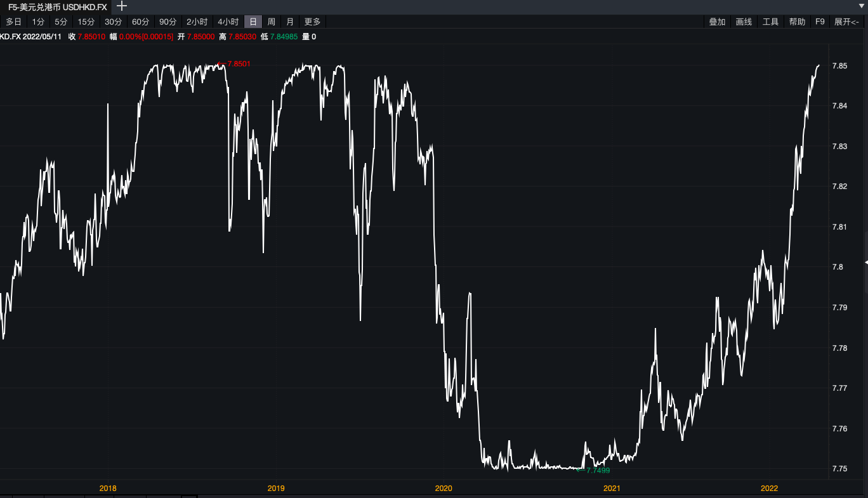The width and height of the screenshot is (868, 498).
Task: Switch chart to 4小时 period
Action: click(x=228, y=22)
